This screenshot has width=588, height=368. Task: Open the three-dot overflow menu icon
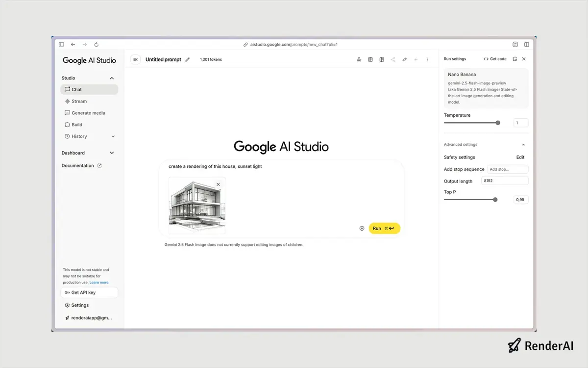[x=427, y=59]
